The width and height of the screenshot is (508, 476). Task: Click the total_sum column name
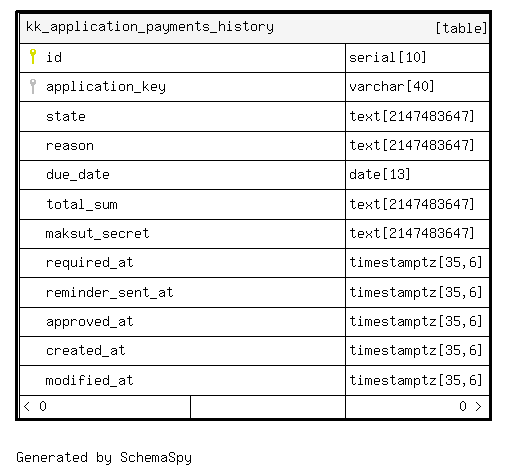(x=82, y=204)
